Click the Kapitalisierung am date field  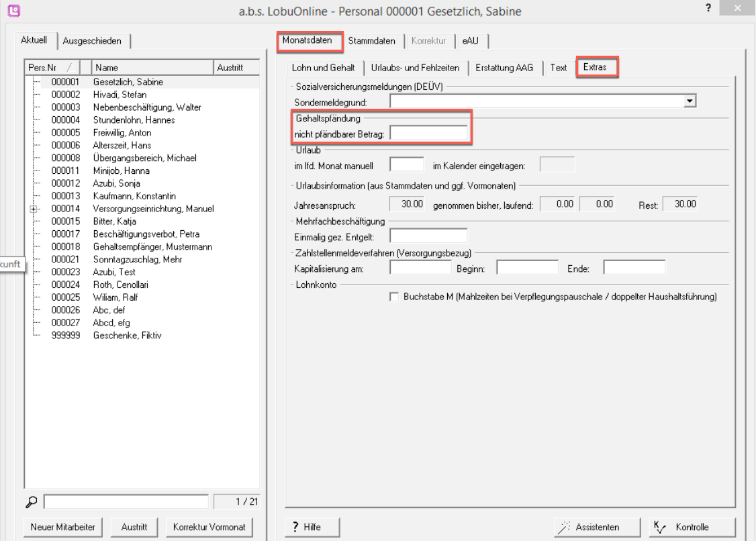pyautogui.click(x=420, y=268)
